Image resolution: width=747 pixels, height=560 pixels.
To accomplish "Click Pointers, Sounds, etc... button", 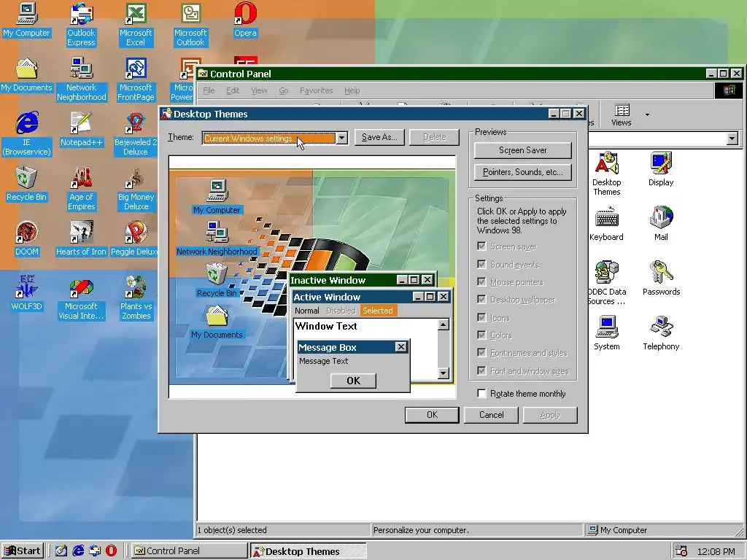I will (x=522, y=172).
